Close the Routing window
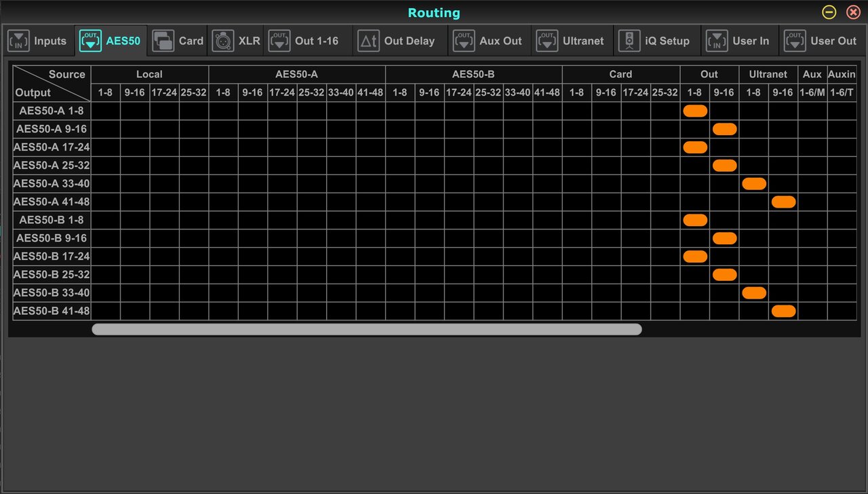This screenshot has width=868, height=494. pos(853,12)
